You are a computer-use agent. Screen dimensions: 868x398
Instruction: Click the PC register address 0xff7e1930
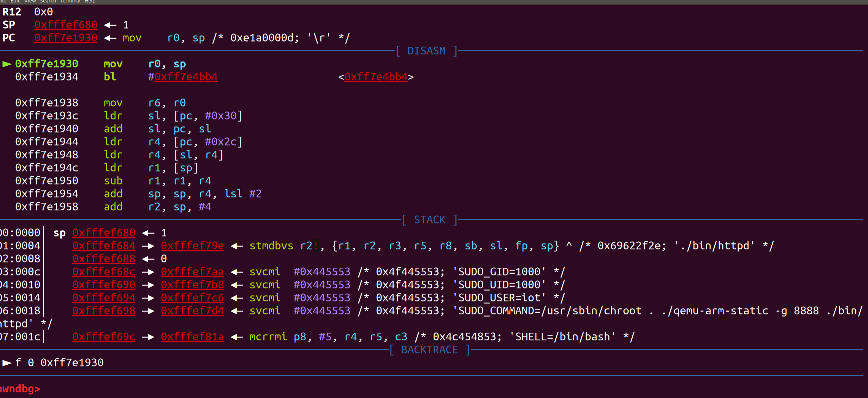pyautogui.click(x=66, y=38)
